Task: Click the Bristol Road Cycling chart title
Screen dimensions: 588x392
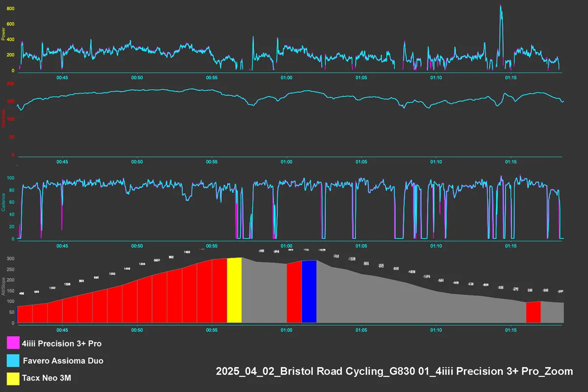Action: 394,371
